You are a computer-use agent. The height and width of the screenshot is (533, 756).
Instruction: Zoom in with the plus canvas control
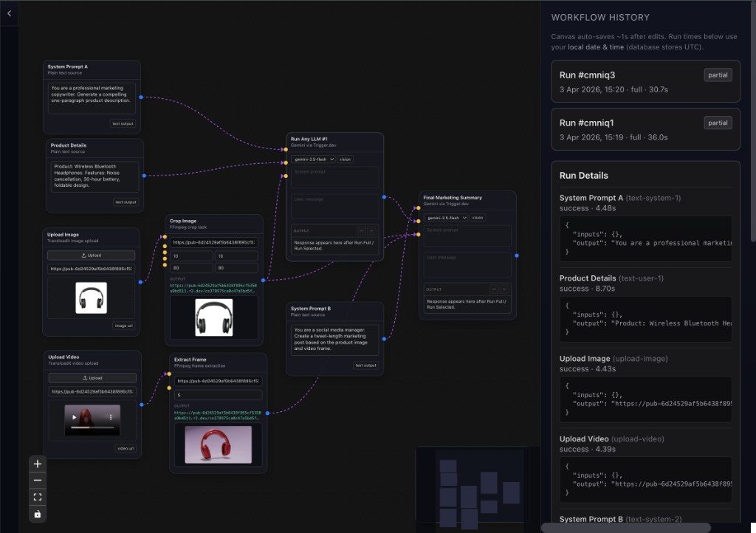click(38, 464)
